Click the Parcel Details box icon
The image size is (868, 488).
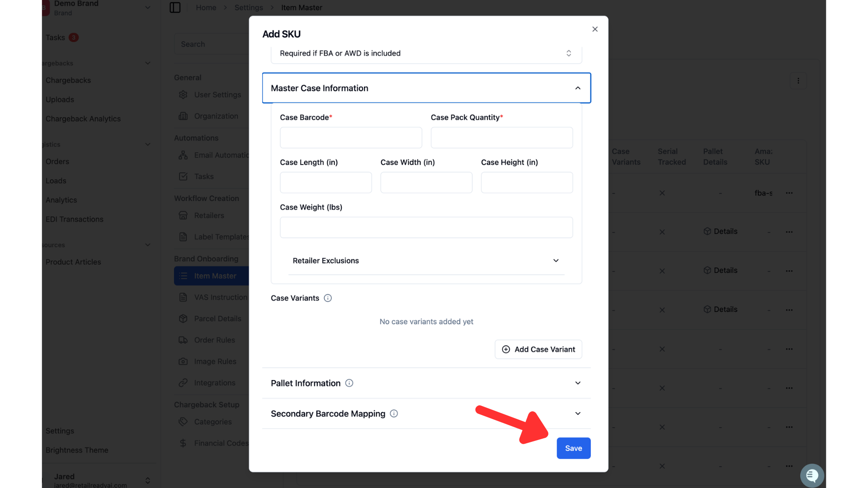click(183, 319)
